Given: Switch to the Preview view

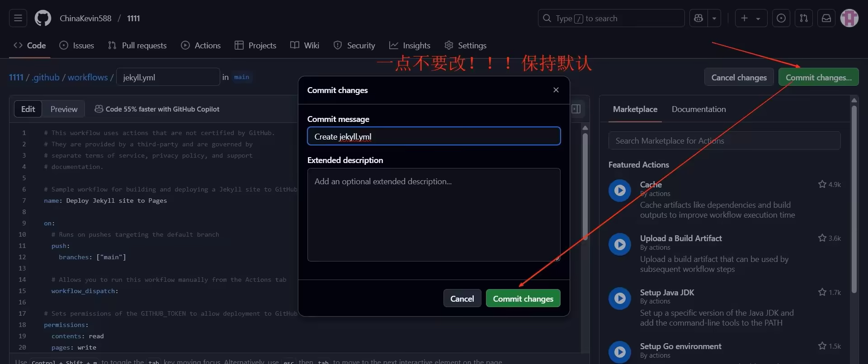Looking at the screenshot, I should pos(64,109).
